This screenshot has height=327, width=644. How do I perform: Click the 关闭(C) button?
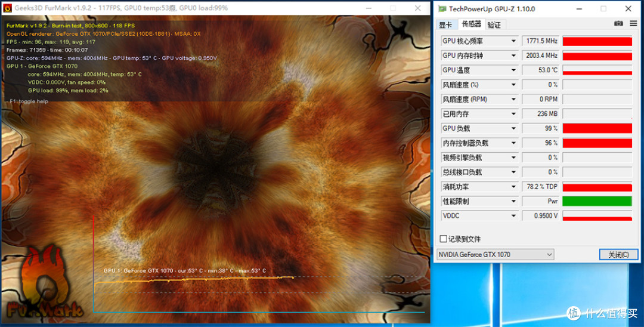(x=618, y=255)
